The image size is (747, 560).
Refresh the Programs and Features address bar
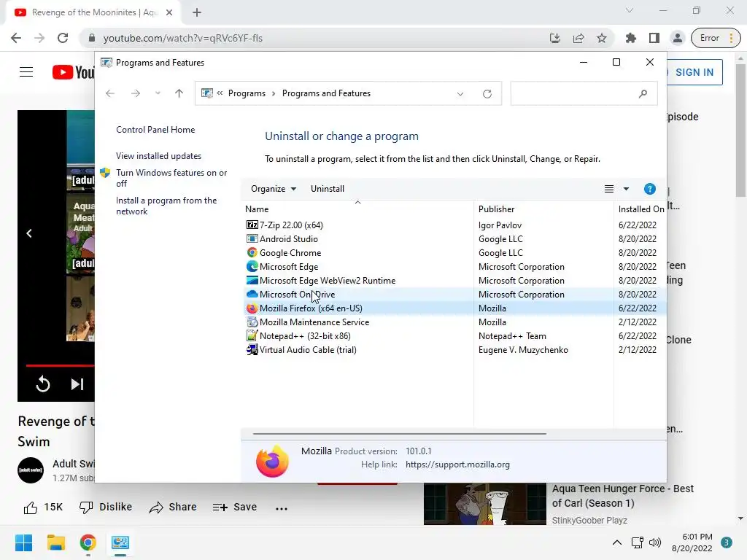487,94
